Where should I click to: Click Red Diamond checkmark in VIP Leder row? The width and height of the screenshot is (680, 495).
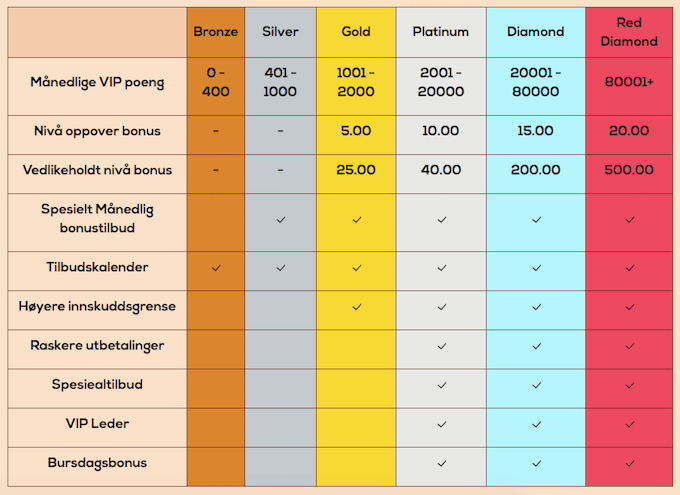point(630,424)
